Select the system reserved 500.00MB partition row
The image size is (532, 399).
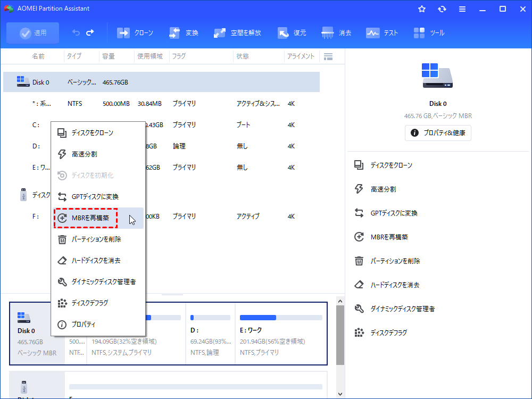pos(162,104)
